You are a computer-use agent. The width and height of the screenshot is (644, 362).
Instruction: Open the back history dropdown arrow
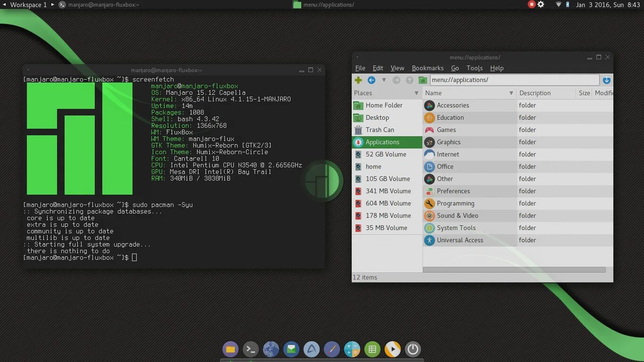coord(384,80)
